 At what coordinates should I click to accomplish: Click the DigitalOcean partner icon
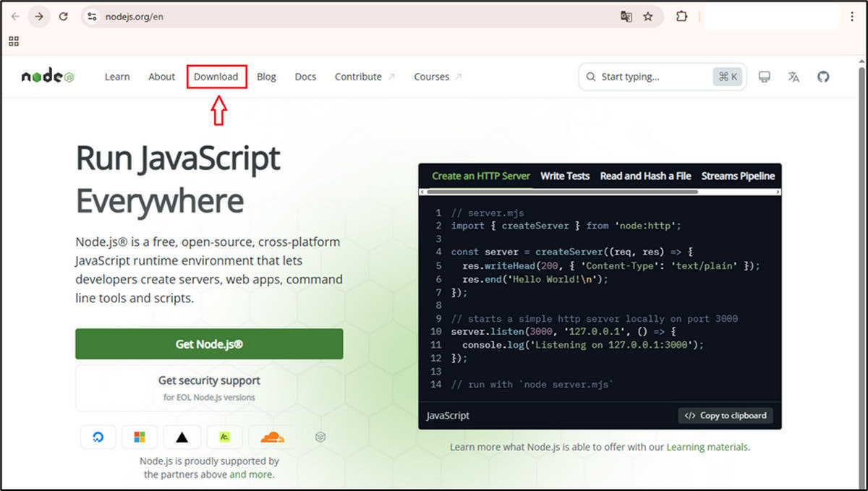pyautogui.click(x=98, y=437)
